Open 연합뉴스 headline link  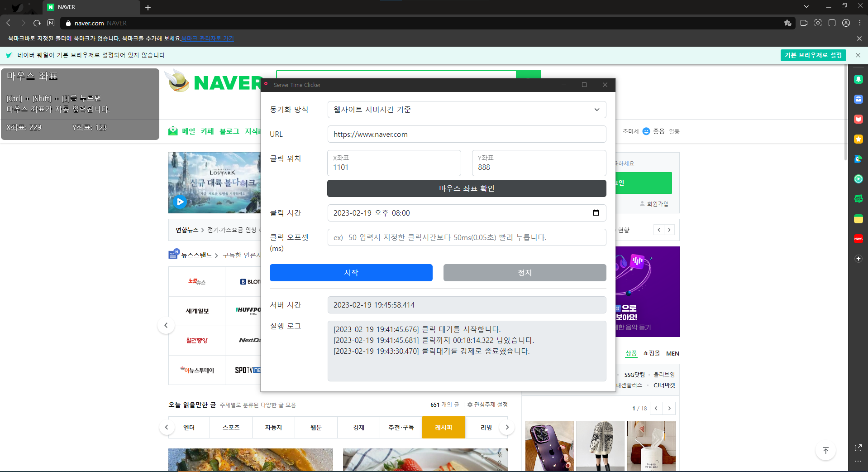point(187,230)
